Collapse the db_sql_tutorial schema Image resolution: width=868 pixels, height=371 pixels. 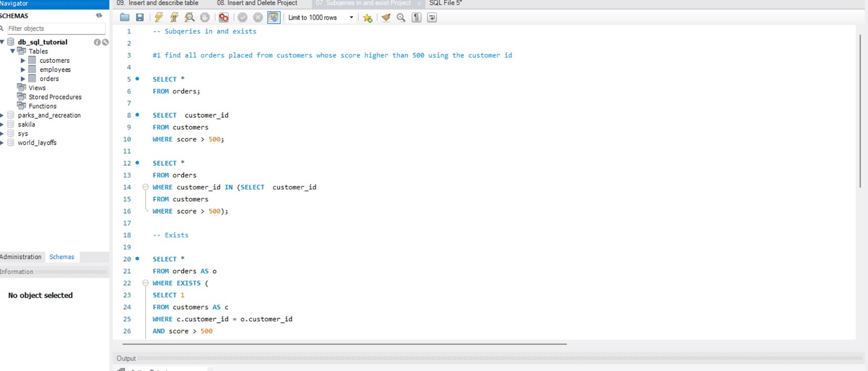[3, 42]
